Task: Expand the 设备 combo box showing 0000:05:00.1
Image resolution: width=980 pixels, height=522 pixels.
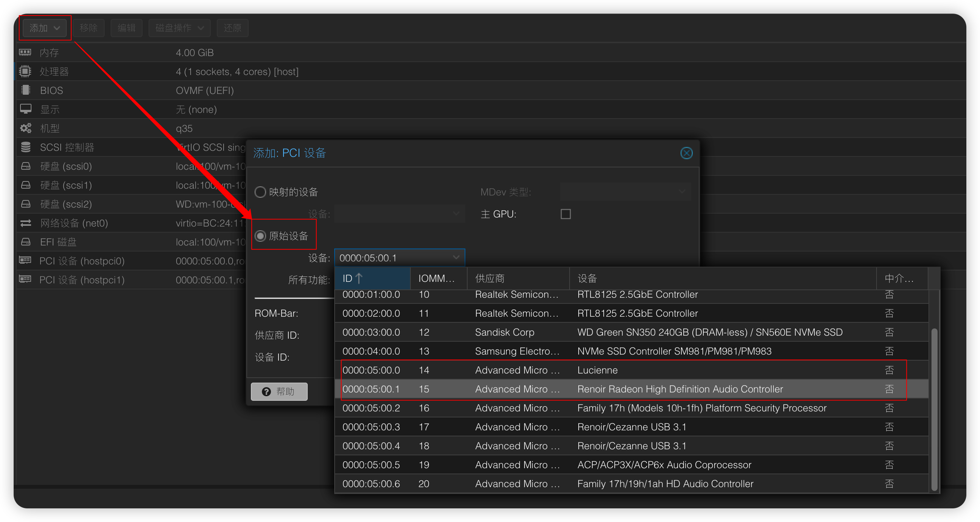Action: point(399,258)
